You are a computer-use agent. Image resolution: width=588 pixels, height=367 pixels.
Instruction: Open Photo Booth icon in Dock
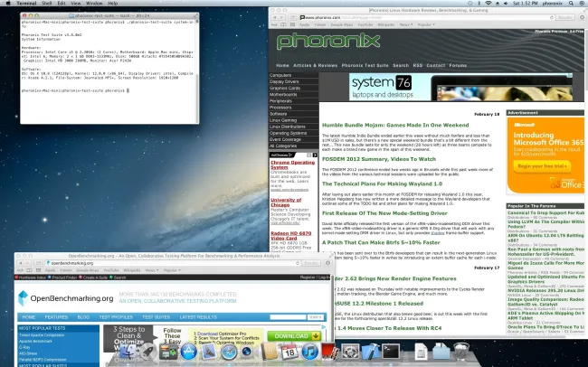coord(330,352)
